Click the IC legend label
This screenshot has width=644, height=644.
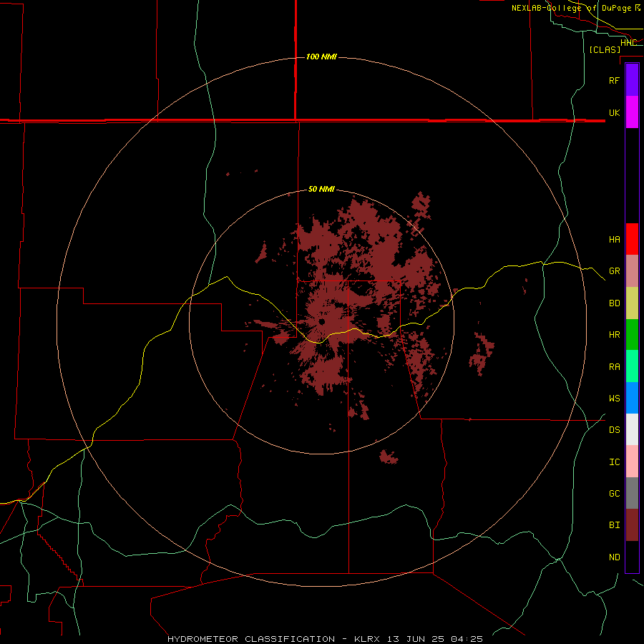(614, 462)
